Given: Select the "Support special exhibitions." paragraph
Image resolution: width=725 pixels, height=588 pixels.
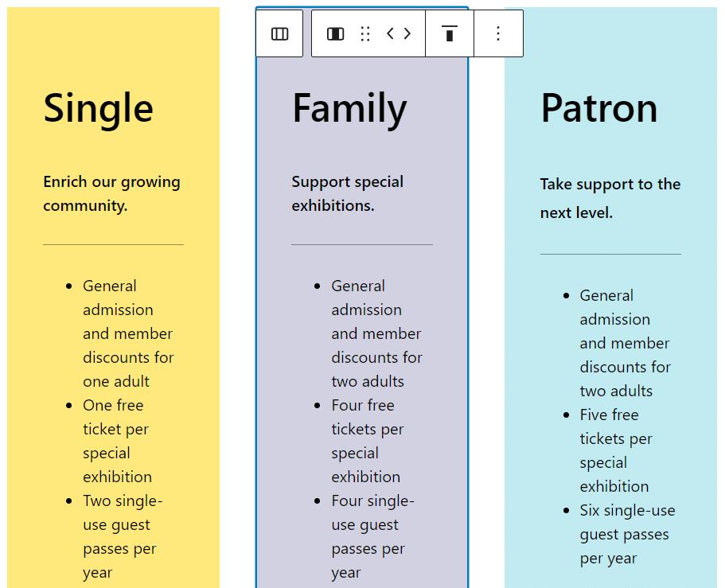Looking at the screenshot, I should point(347,193).
